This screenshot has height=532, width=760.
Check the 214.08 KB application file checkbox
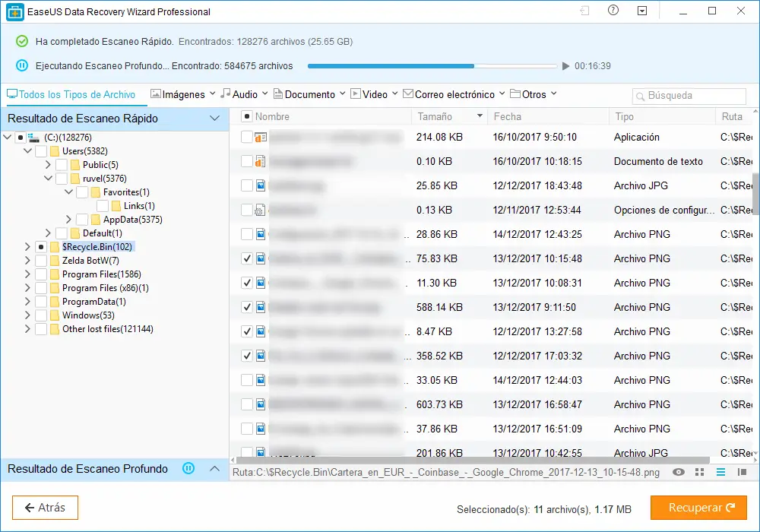247,137
